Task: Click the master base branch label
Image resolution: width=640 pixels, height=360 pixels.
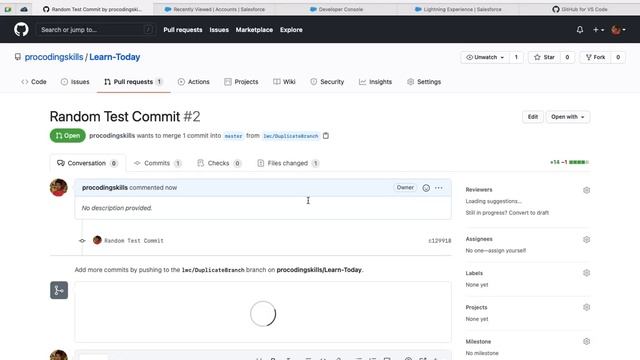Action: tap(233, 136)
